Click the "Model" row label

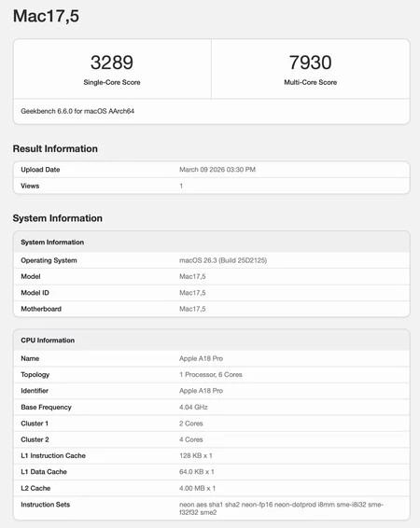(31, 276)
